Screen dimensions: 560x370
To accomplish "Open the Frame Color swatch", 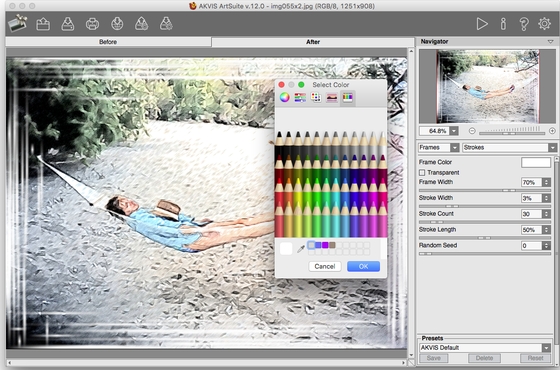I will (536, 162).
